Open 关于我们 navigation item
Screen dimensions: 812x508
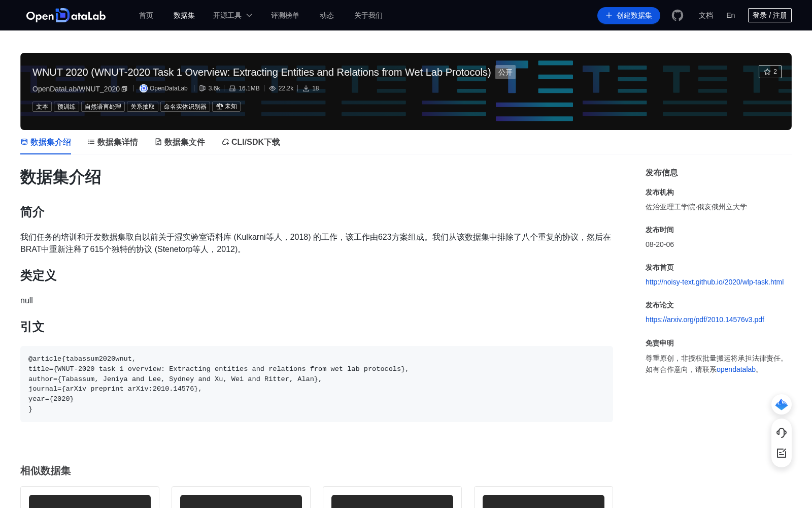[x=368, y=15]
